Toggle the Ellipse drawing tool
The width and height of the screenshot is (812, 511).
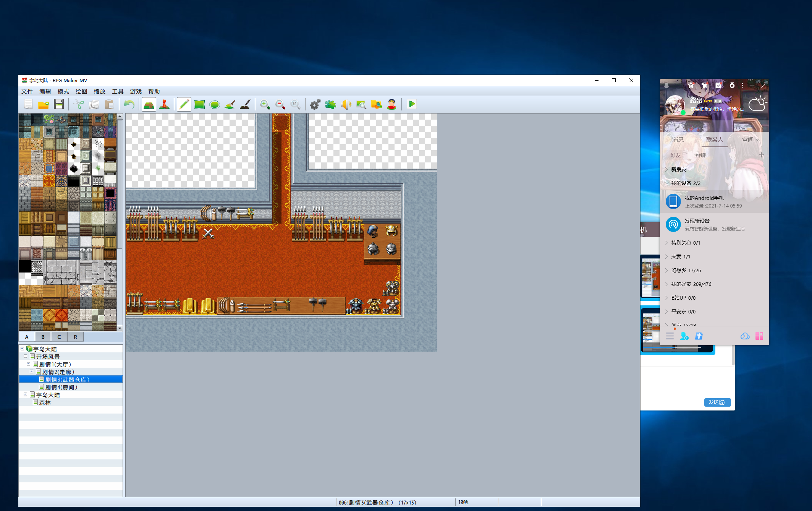(x=215, y=104)
